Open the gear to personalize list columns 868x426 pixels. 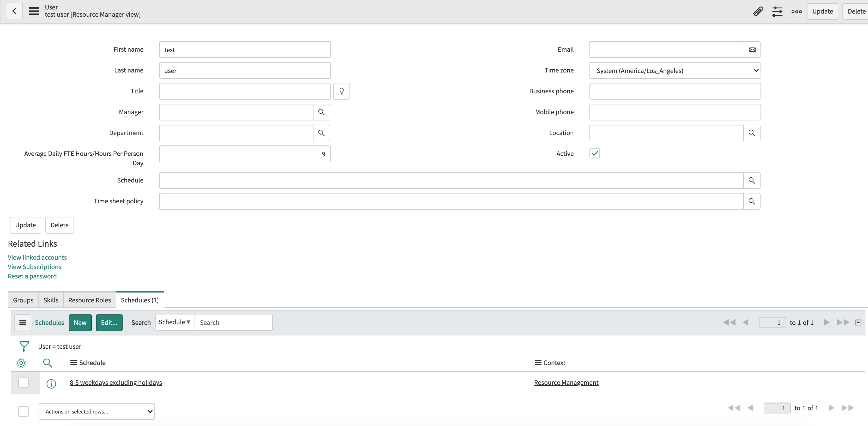(21, 363)
